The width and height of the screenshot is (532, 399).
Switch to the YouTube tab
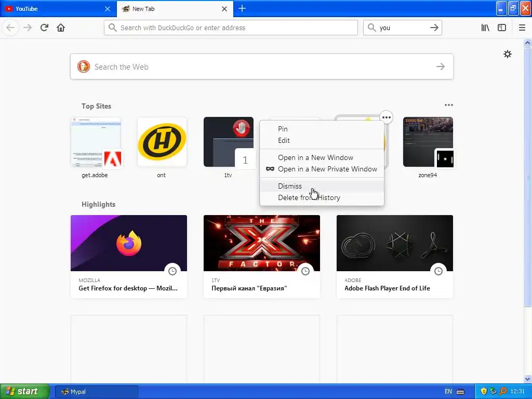coord(58,9)
